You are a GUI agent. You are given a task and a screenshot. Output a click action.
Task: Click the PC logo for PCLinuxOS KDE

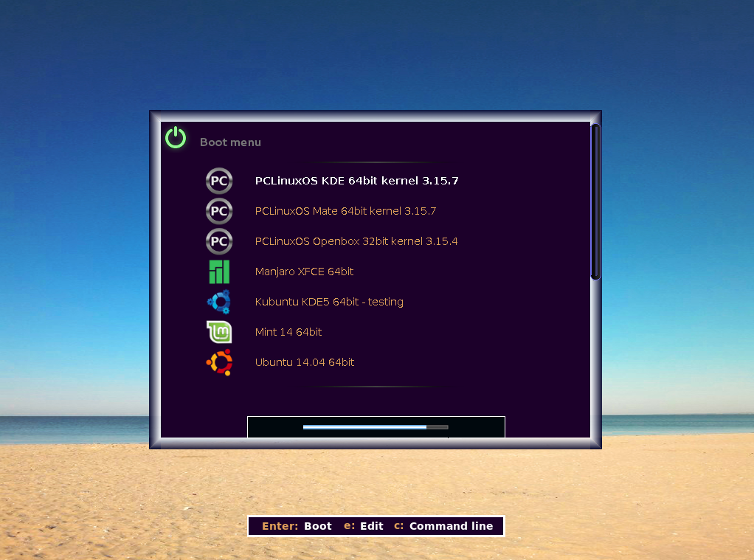pos(219,181)
